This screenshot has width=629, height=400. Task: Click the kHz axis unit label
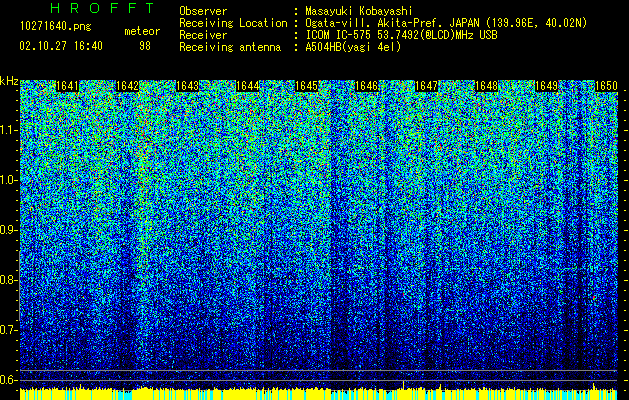[9, 81]
